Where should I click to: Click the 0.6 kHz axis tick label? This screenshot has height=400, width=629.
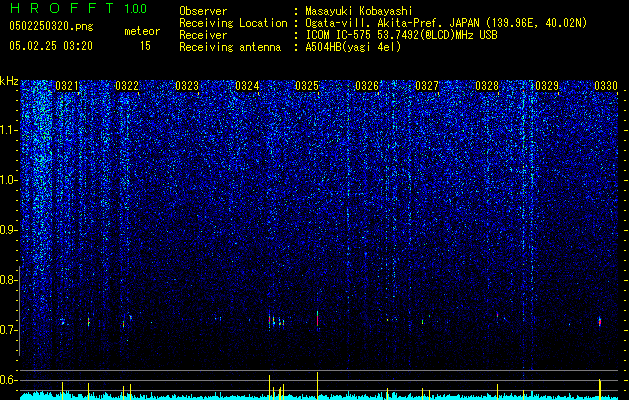(x=8, y=380)
